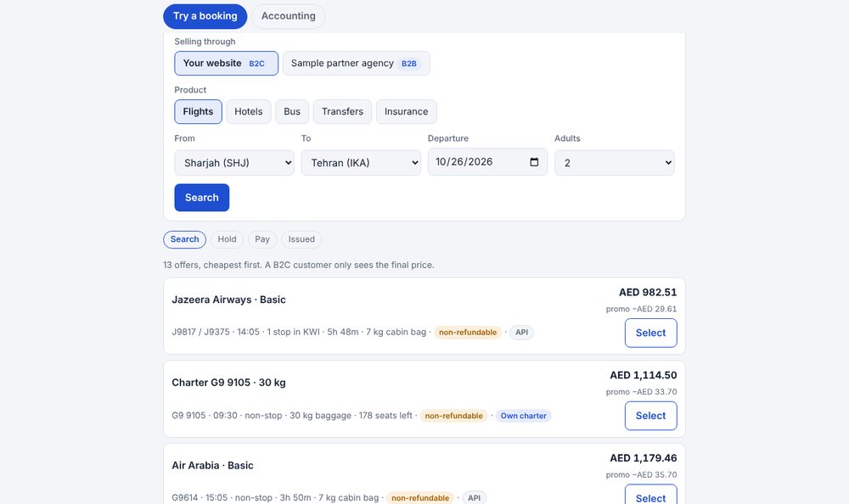Screen dimensions: 849x504
Task: Click the Air Arabia · Basic title
Action: coord(212,466)
